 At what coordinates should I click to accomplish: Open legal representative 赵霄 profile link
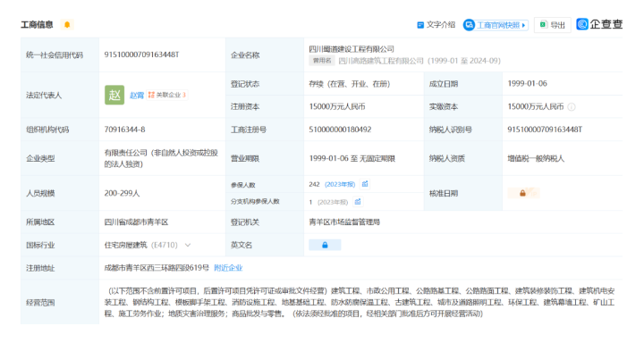137,96
